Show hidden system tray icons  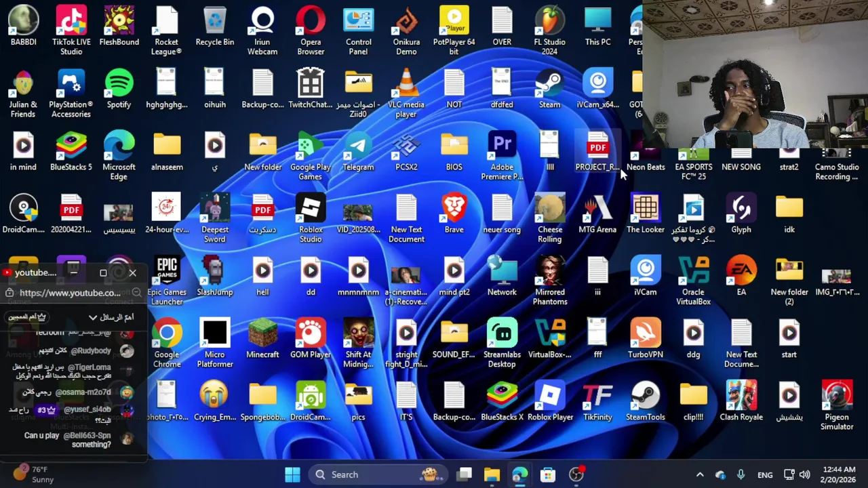[700, 475]
